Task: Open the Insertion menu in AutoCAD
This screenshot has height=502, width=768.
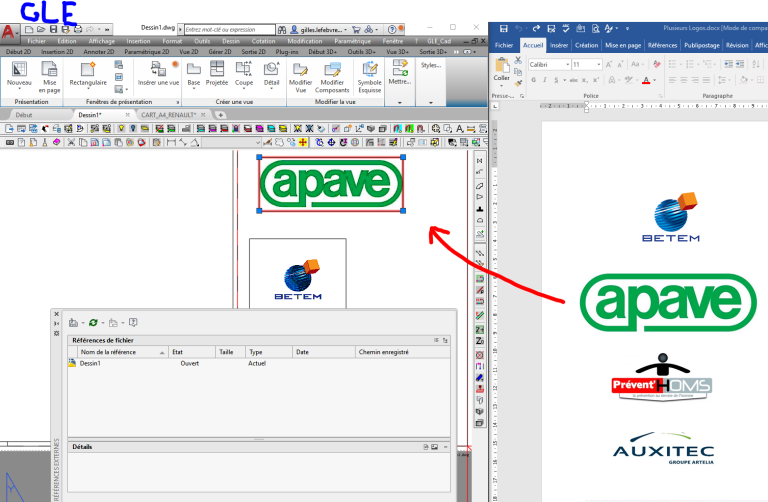Action: tap(139, 41)
